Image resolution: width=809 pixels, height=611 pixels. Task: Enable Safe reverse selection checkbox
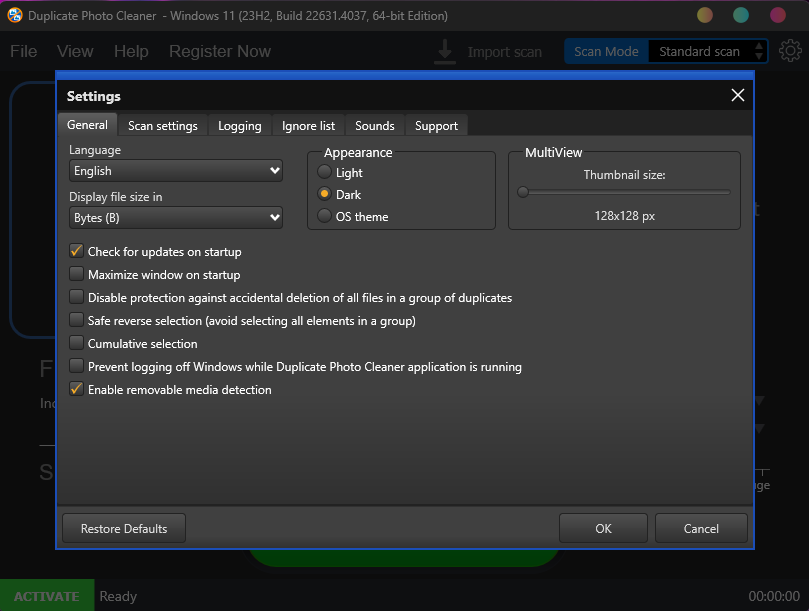(x=76, y=320)
